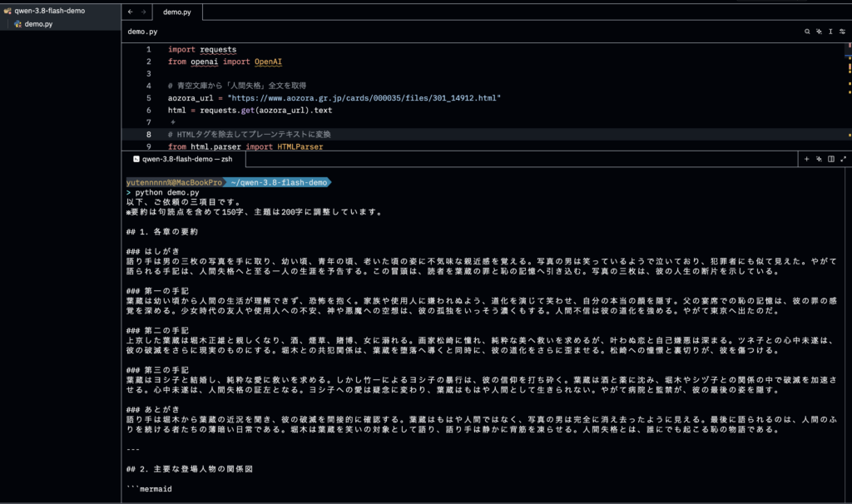Click line number 5 in the gutter
The image size is (852, 504).
click(148, 98)
